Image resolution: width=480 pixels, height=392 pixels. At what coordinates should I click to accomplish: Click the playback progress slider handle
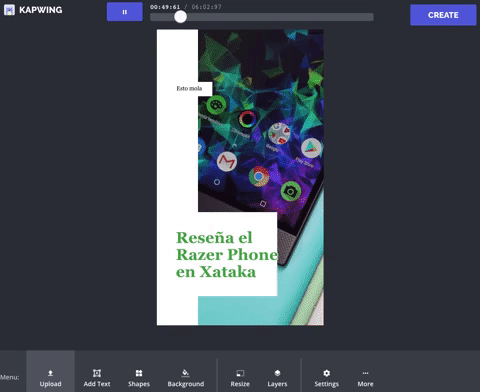coord(180,17)
